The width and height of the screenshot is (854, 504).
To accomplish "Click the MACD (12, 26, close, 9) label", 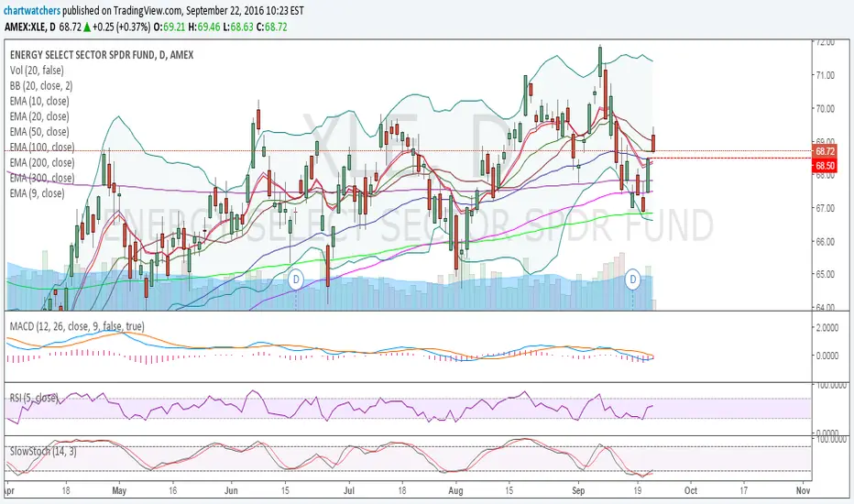I will (77, 326).
